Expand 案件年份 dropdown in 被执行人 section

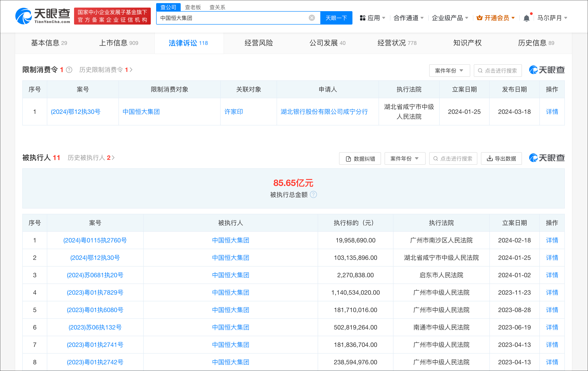click(x=405, y=159)
